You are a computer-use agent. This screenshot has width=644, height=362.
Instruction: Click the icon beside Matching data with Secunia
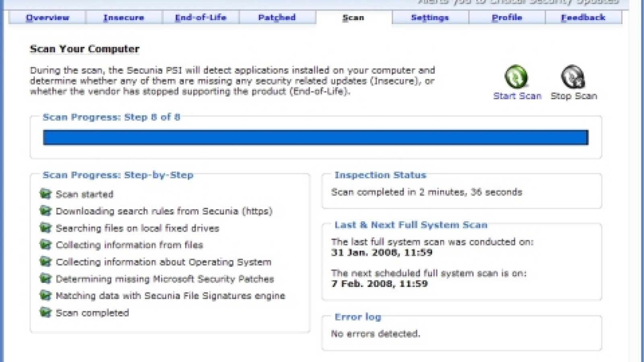45,296
